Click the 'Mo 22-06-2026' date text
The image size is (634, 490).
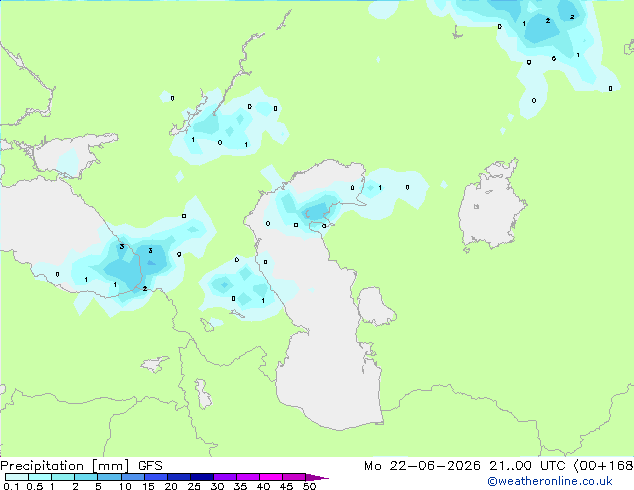click(x=422, y=466)
